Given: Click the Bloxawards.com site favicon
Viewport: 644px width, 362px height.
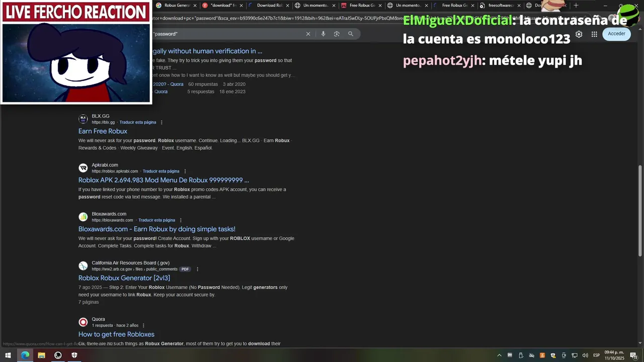Looking at the screenshot, I should (x=83, y=217).
